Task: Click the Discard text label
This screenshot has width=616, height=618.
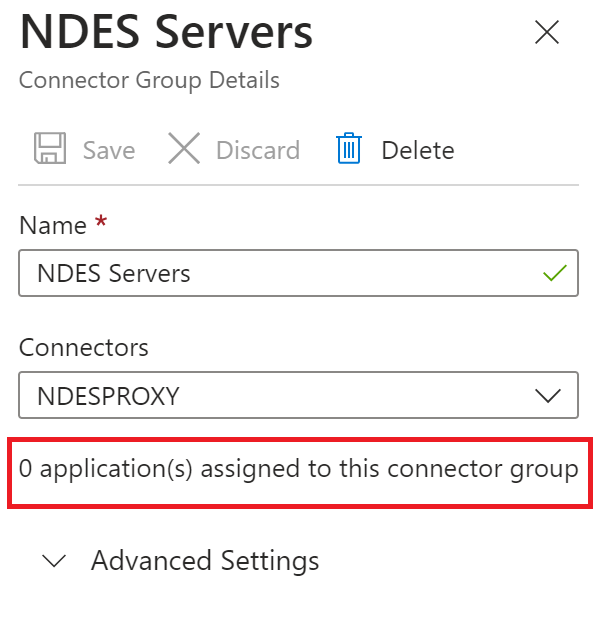Action: coord(258,150)
